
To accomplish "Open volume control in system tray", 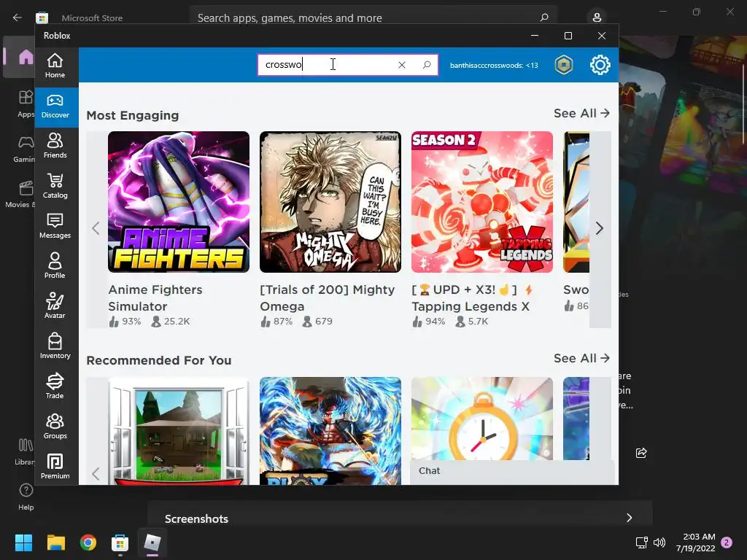I will [659, 542].
